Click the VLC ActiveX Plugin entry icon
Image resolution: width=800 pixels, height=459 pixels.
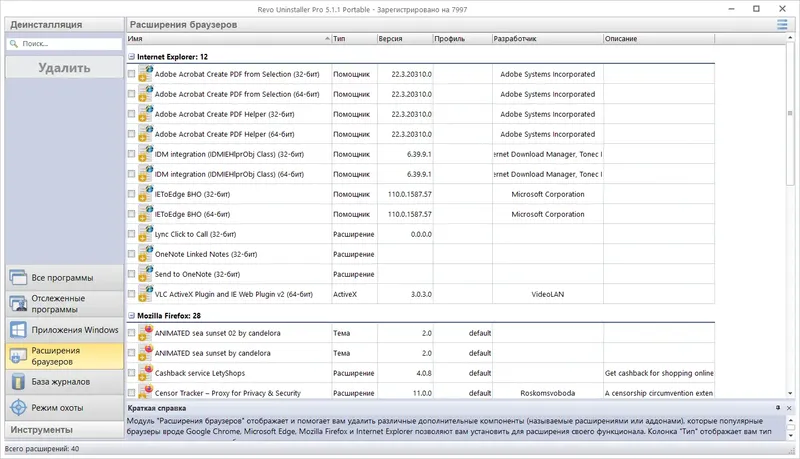tap(145, 293)
